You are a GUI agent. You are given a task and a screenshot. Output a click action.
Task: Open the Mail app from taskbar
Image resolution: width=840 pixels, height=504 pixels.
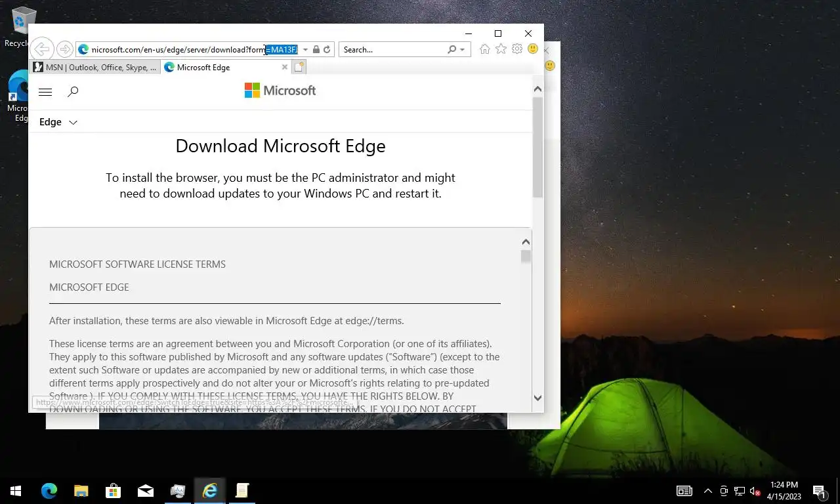[x=145, y=491]
